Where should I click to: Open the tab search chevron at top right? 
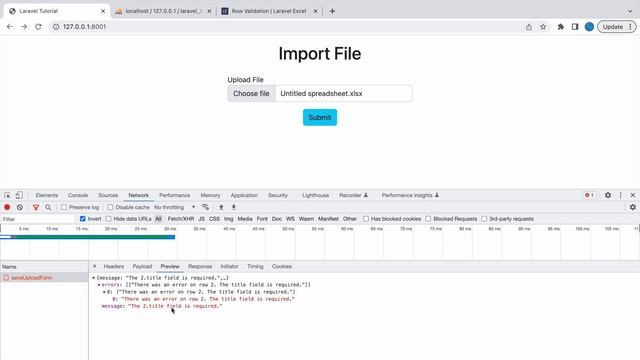[630, 11]
